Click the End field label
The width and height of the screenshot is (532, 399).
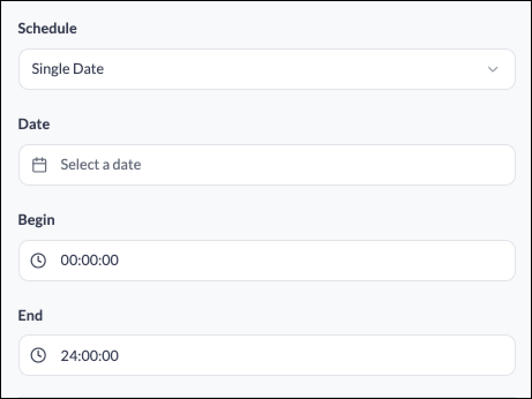click(x=30, y=315)
